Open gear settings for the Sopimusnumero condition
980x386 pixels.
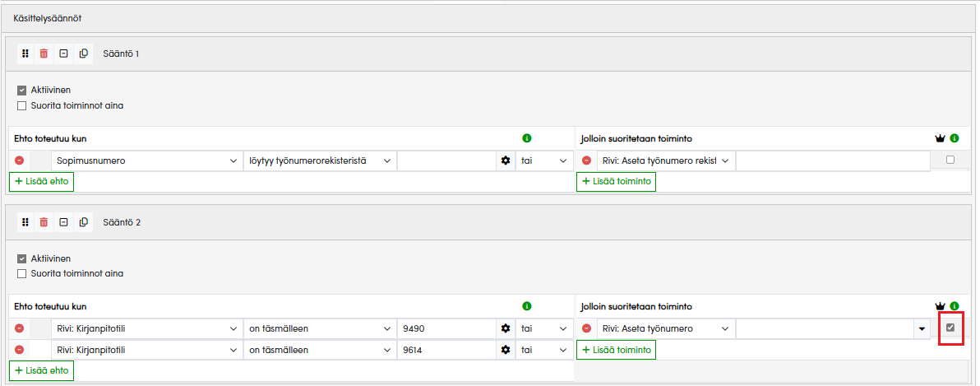(506, 160)
